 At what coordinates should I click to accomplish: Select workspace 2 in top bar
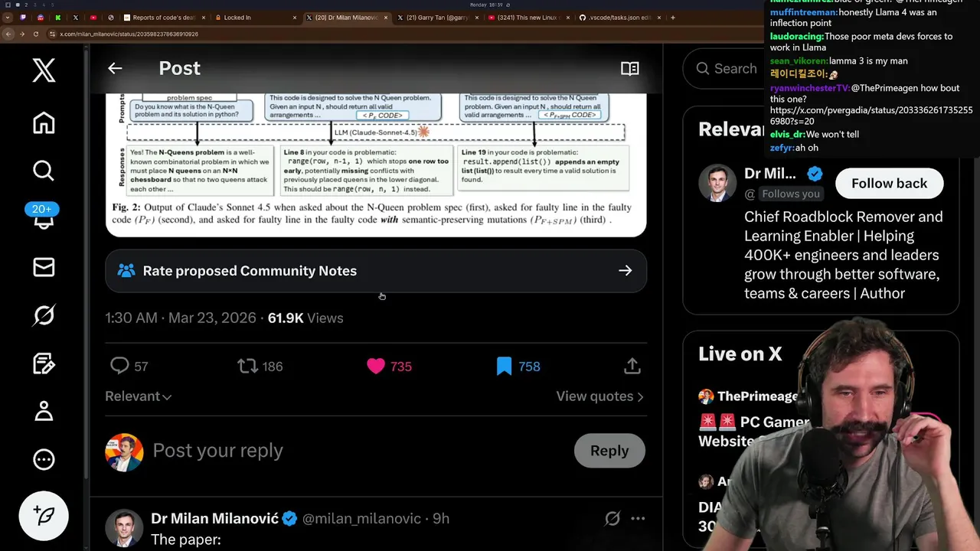(x=26, y=5)
